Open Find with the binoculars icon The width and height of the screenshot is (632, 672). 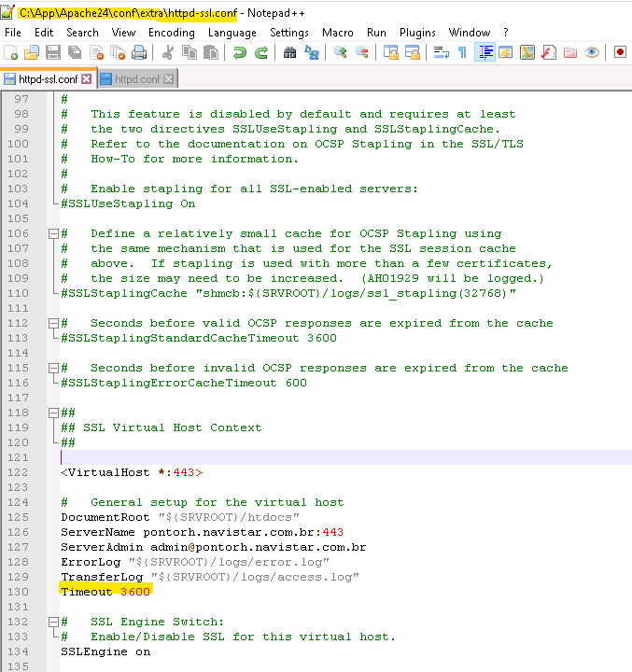(289, 52)
